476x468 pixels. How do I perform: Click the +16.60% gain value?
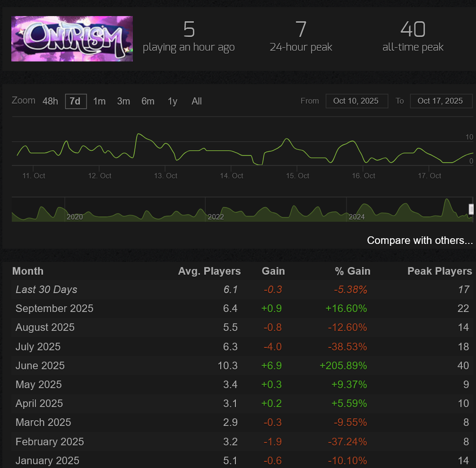346,308
